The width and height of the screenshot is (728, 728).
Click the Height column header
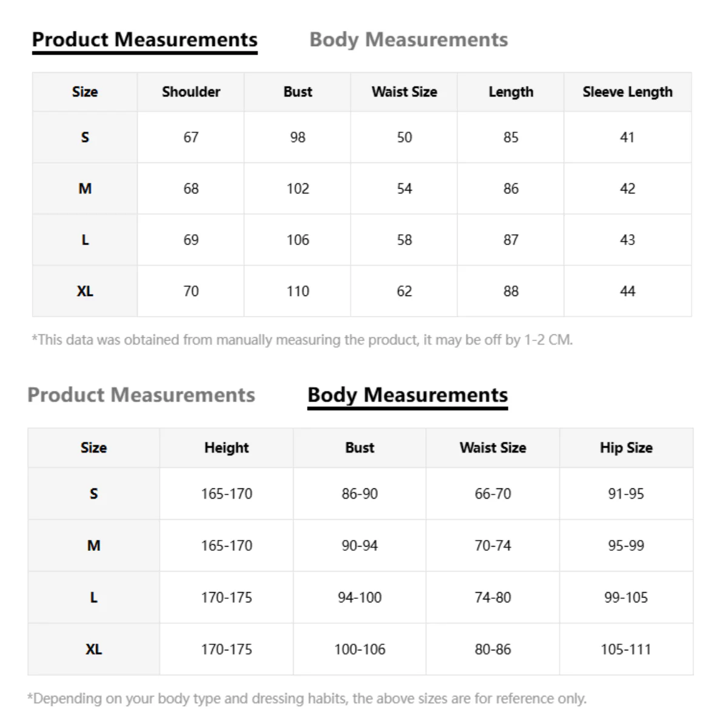(x=226, y=448)
